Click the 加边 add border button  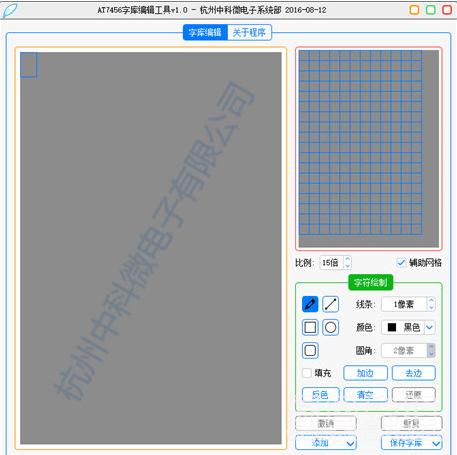365,373
